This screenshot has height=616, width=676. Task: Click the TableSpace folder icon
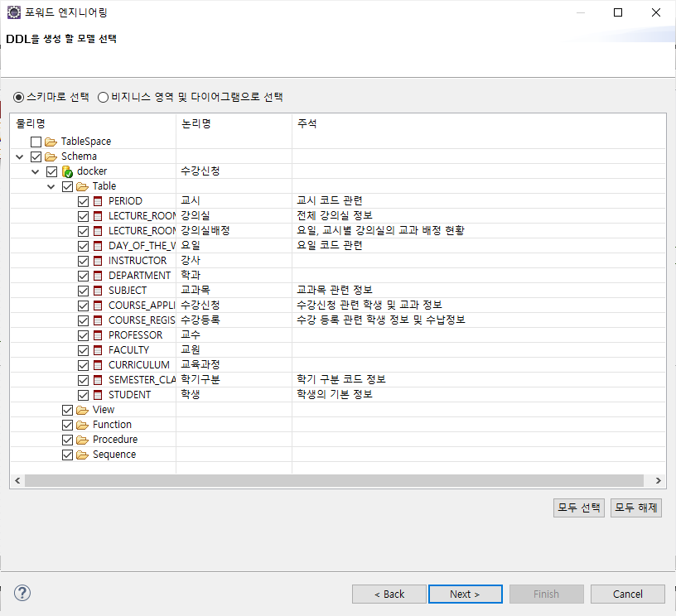coord(51,142)
